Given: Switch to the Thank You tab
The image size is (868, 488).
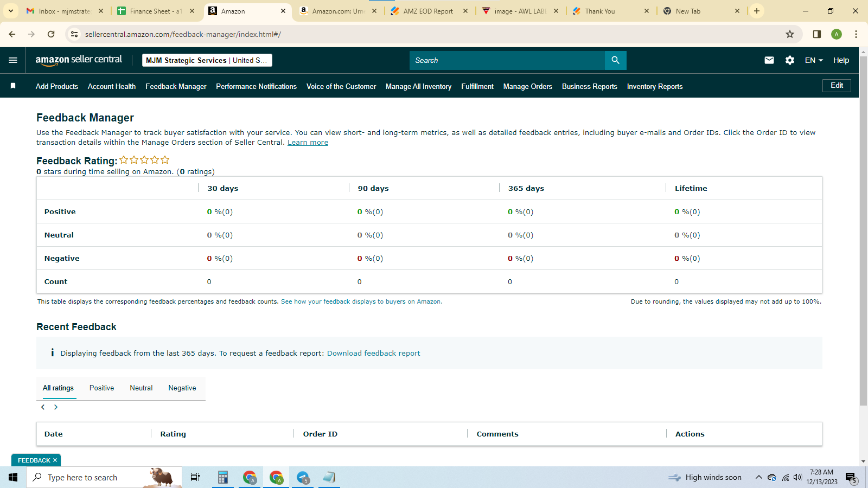Looking at the screenshot, I should 610,11.
